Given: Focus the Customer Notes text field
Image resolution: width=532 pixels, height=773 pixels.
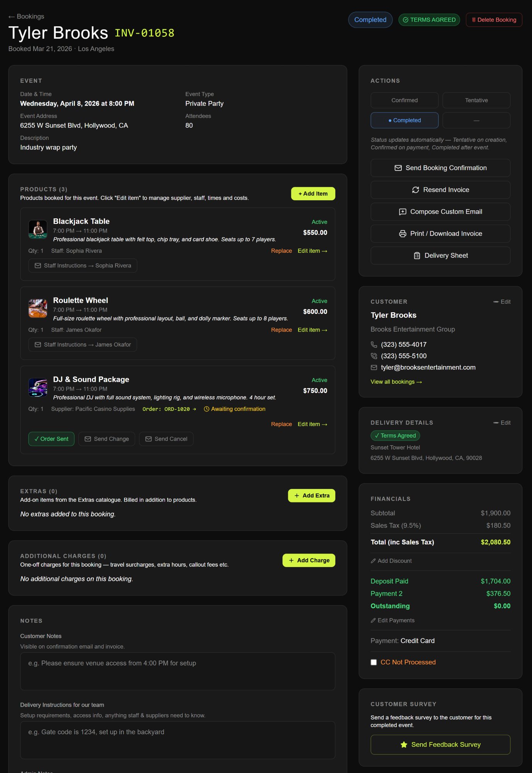Looking at the screenshot, I should 178,671.
